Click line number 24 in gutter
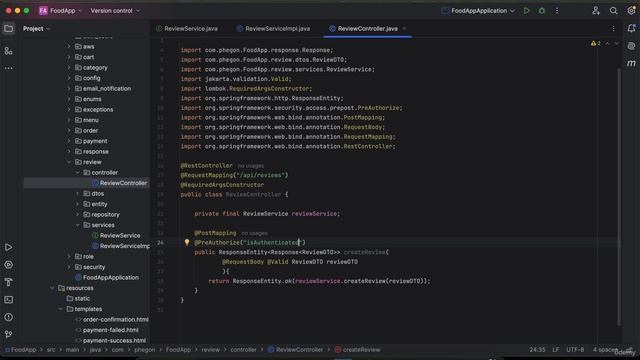 point(160,242)
